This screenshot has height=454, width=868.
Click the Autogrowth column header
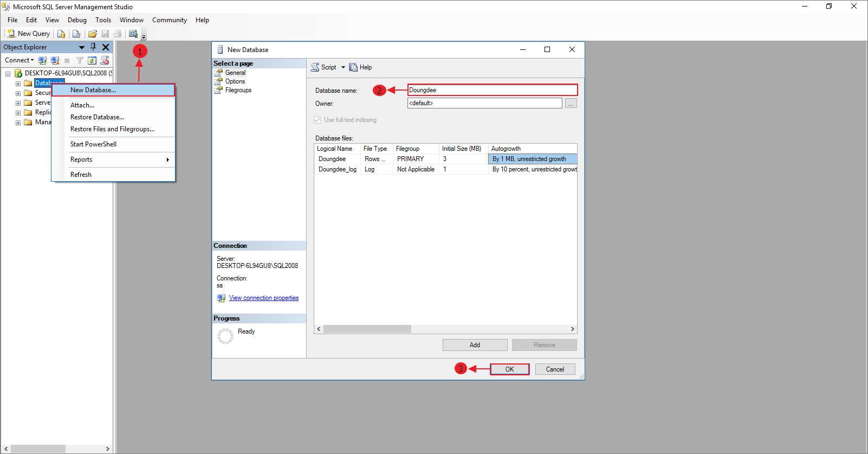coord(533,149)
